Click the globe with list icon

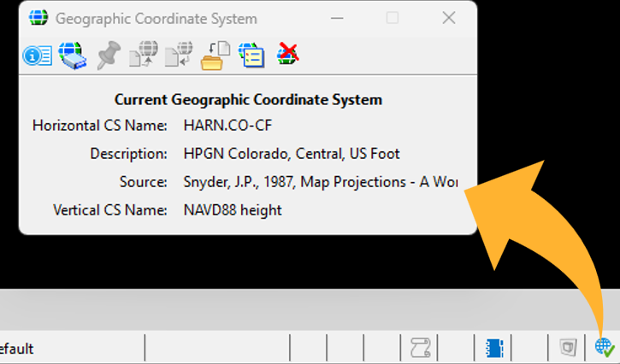pyautogui.click(x=251, y=56)
